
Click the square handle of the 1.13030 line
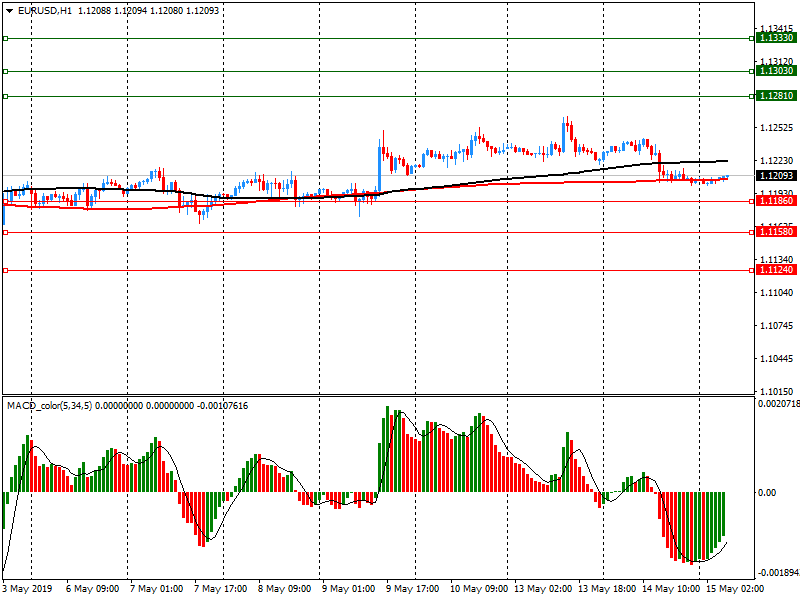6,71
